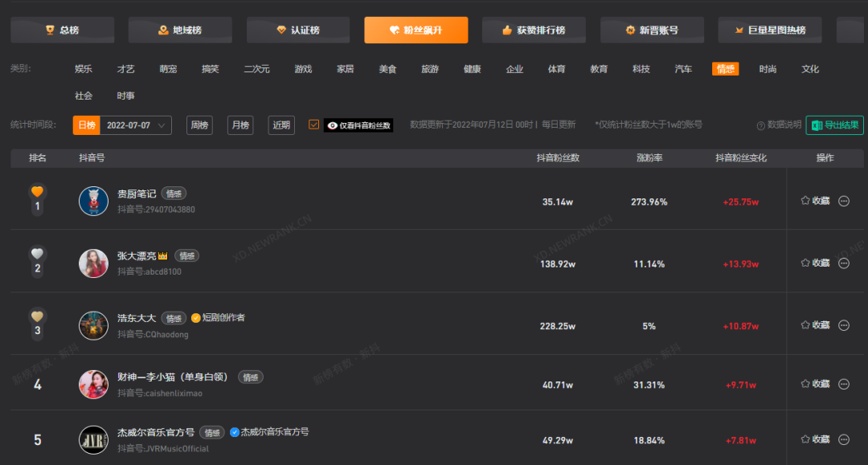Filter by 娱乐 category
868x465 pixels.
[x=84, y=69]
